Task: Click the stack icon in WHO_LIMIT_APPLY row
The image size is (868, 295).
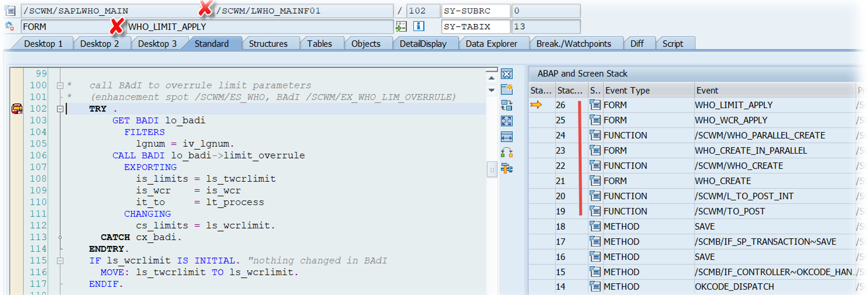Action: (594, 105)
